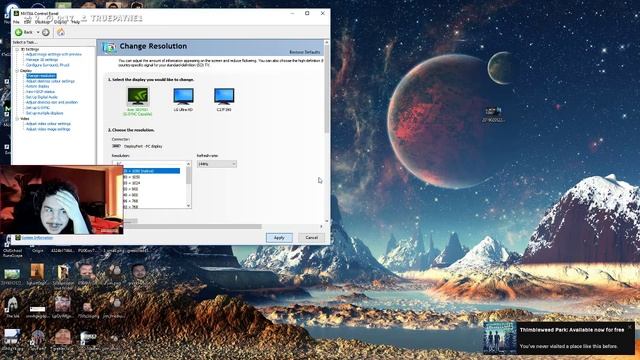Screen dimensions: 640x360
Task: Select the third monitor display icon
Action: click(224, 96)
